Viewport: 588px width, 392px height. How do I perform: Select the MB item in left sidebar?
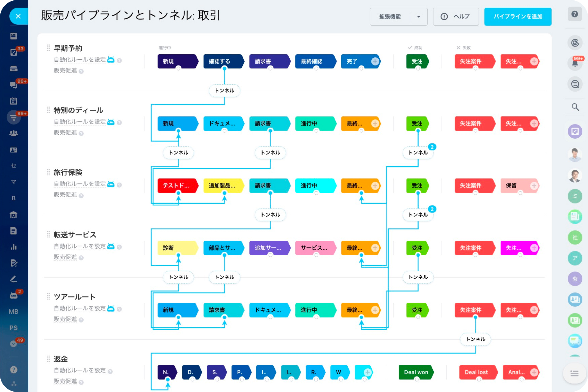[x=14, y=312]
